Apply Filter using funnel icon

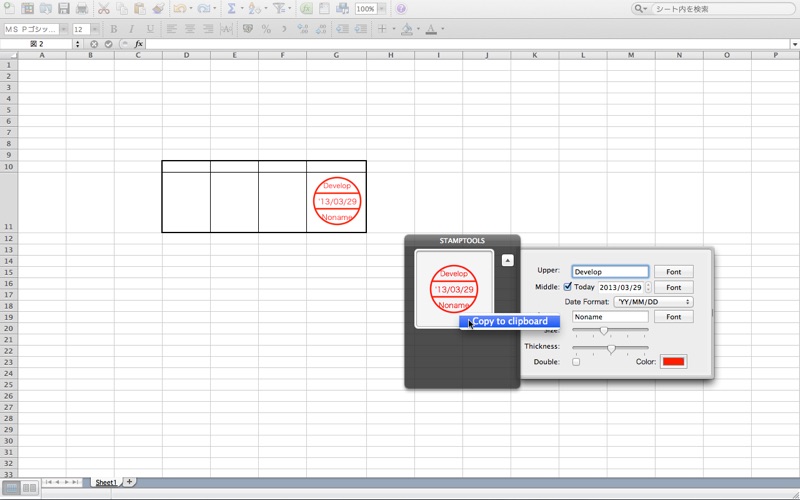(279, 8)
